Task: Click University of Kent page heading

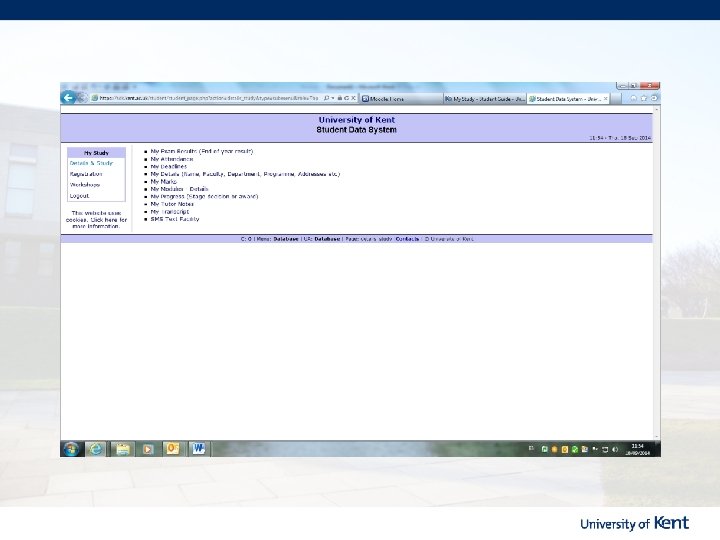Action: (357, 120)
